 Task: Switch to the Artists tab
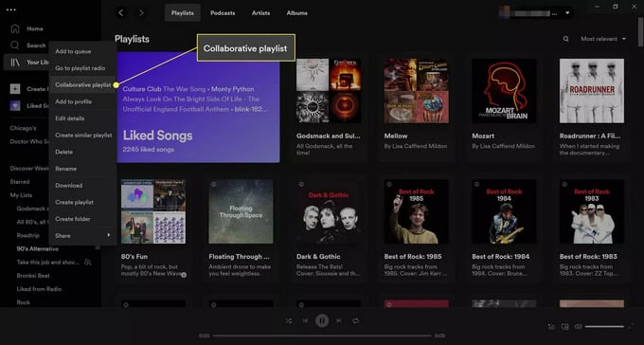[x=260, y=12]
